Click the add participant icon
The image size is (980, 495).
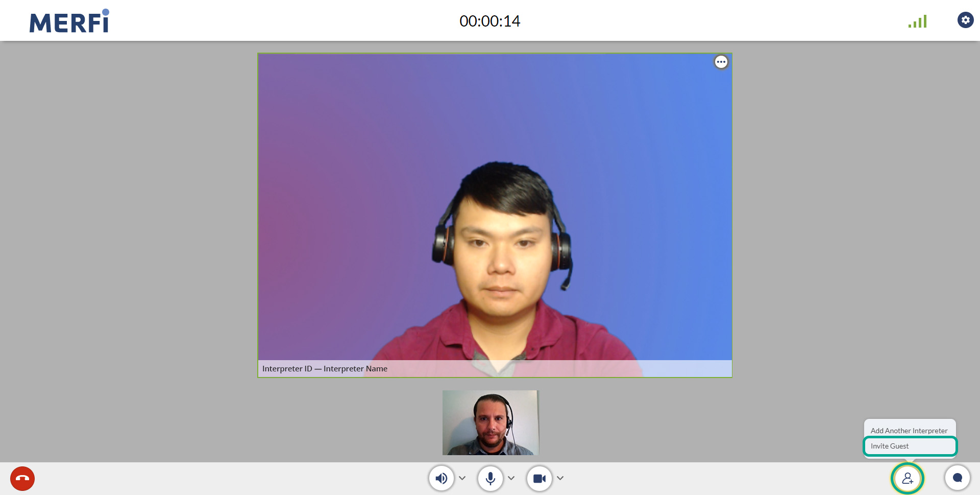point(908,479)
